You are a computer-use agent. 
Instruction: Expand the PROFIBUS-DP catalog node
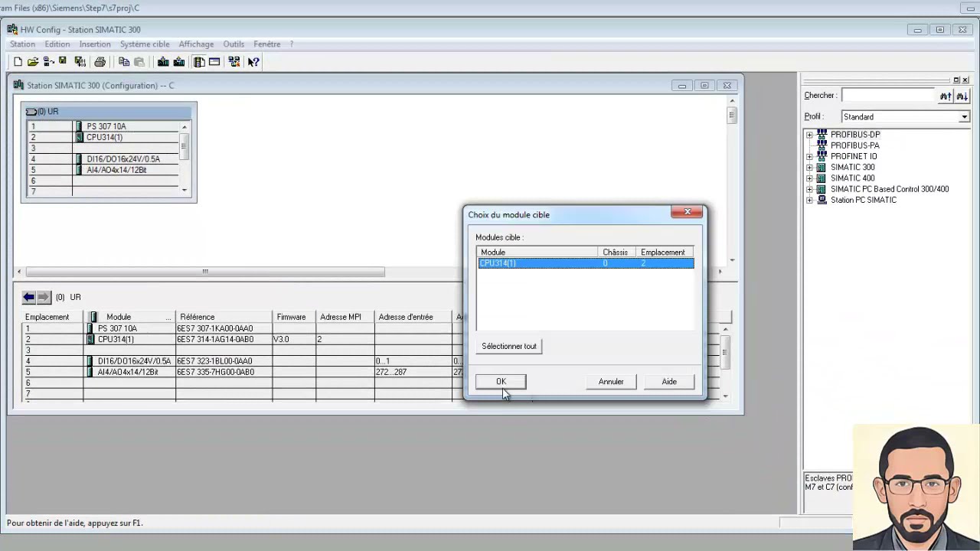coord(809,135)
